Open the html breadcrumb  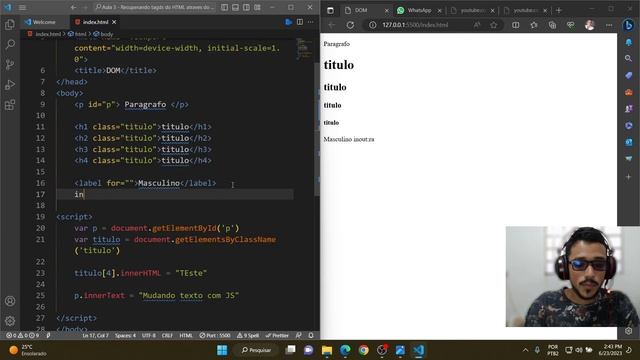pyautogui.click(x=78, y=34)
